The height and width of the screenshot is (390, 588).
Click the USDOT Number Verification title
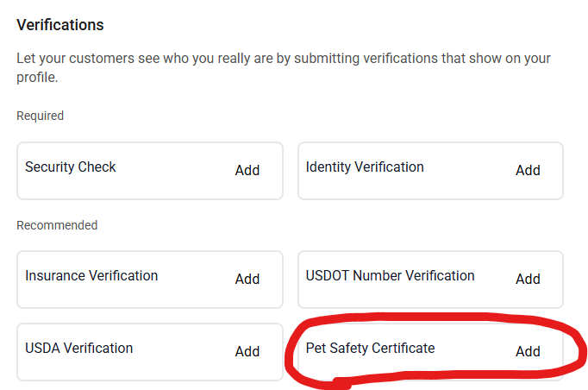pos(390,276)
